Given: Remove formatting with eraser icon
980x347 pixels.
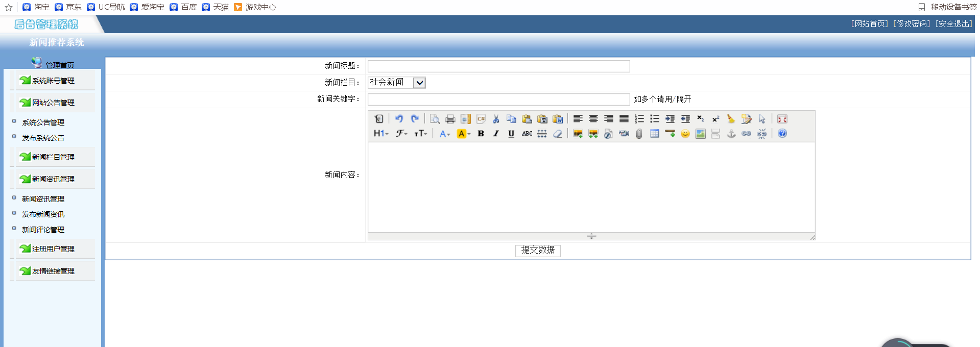Looking at the screenshot, I should click(x=558, y=134).
